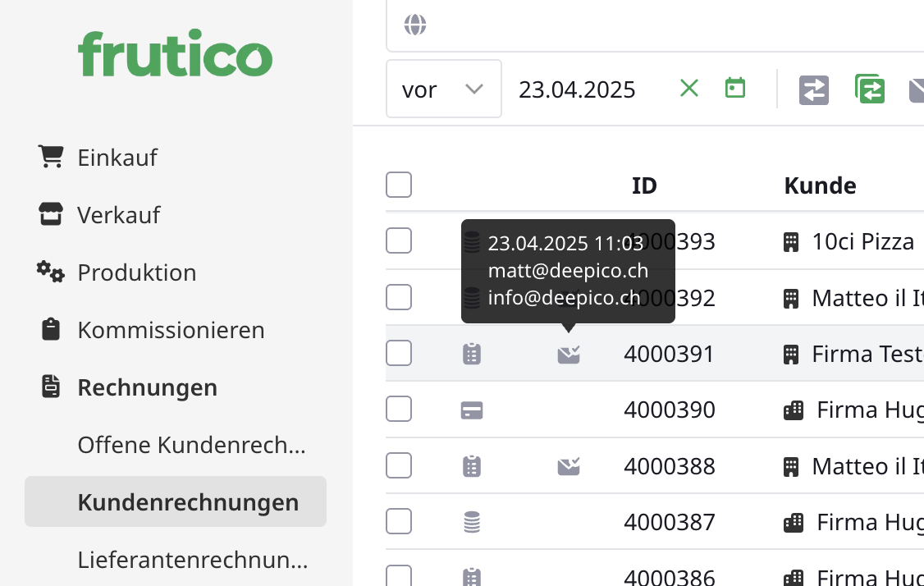Click the gray transfer arrows icon in the toolbar

813,89
